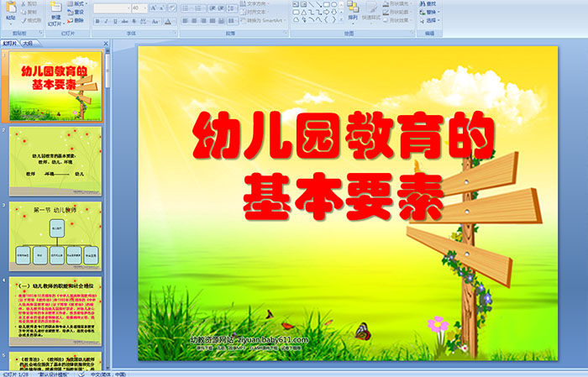Click the Font Color A button
This screenshot has height=377, width=588.
[x=168, y=21]
